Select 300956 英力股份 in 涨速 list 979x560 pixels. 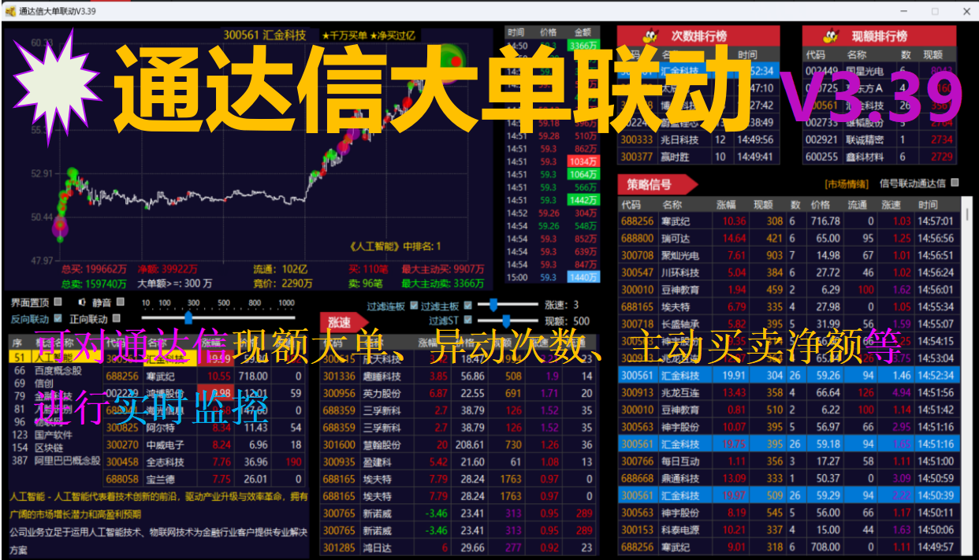459,393
